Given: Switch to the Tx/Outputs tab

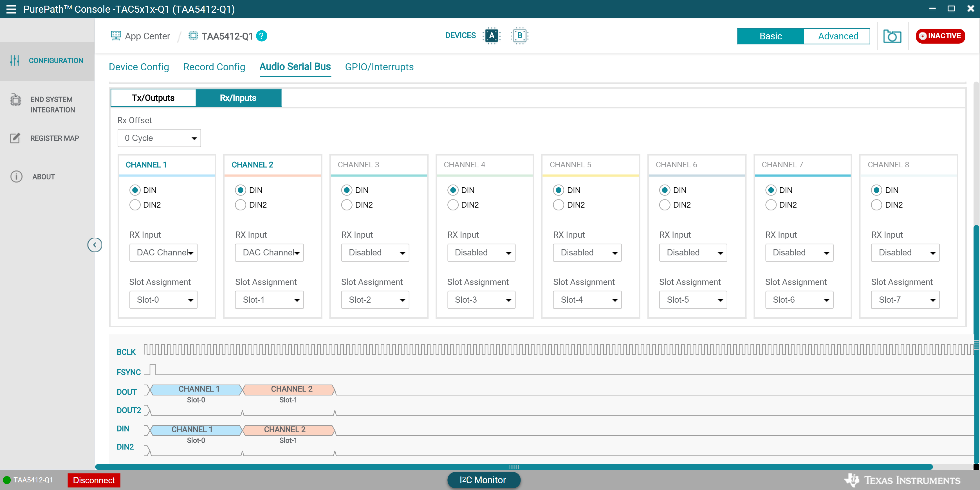Looking at the screenshot, I should [x=153, y=98].
